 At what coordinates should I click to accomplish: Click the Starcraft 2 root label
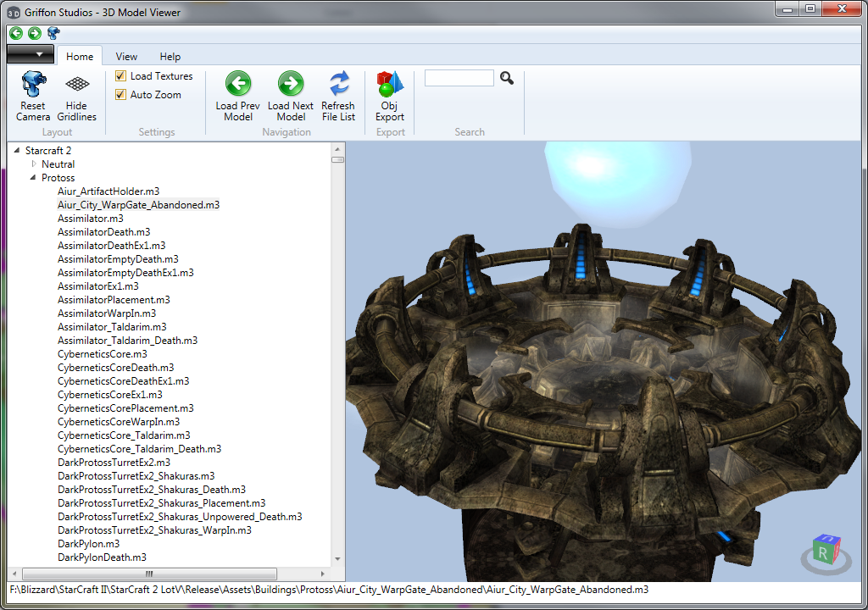(x=48, y=151)
